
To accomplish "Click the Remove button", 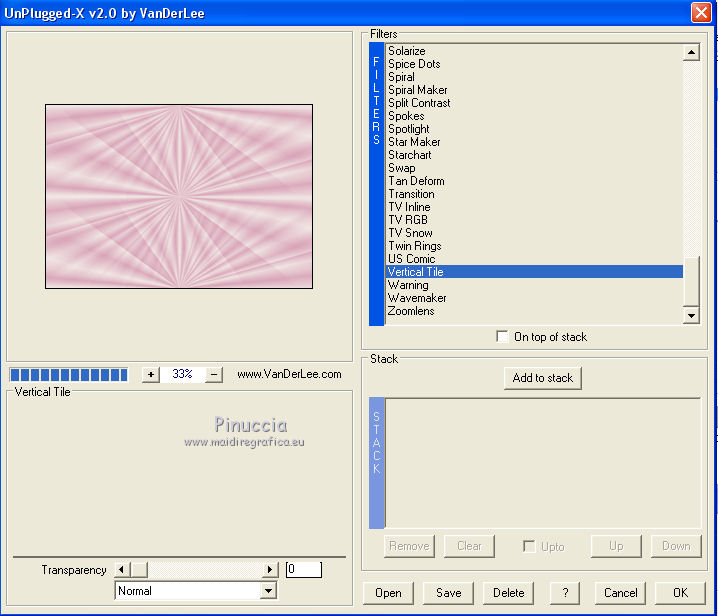I will (x=409, y=546).
